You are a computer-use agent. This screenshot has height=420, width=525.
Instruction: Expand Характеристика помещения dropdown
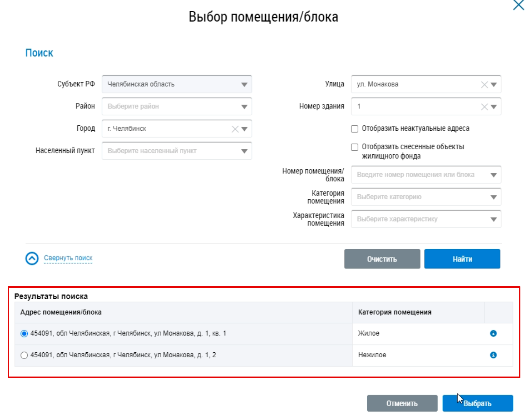click(x=493, y=220)
